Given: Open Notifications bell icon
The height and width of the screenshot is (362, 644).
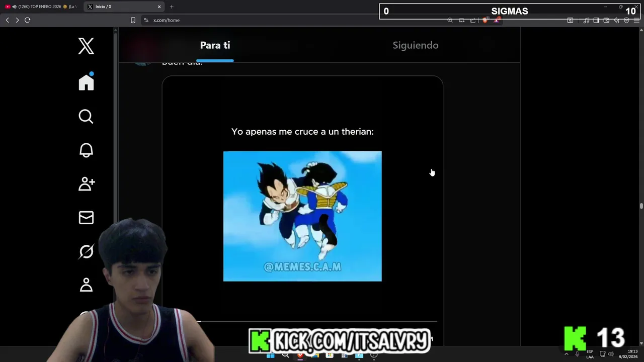Looking at the screenshot, I should click(x=86, y=150).
